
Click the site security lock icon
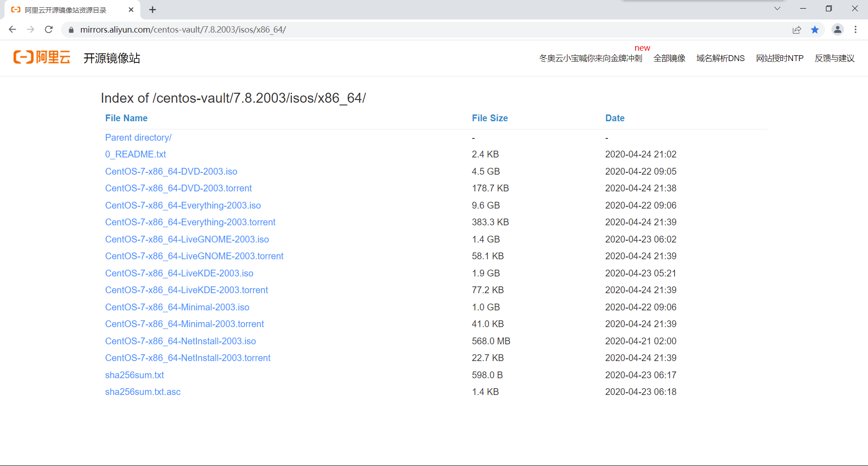71,30
